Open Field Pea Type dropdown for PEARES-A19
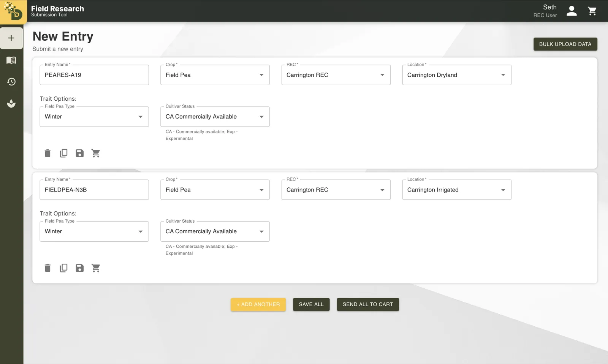The height and width of the screenshot is (364, 608). pyautogui.click(x=94, y=117)
